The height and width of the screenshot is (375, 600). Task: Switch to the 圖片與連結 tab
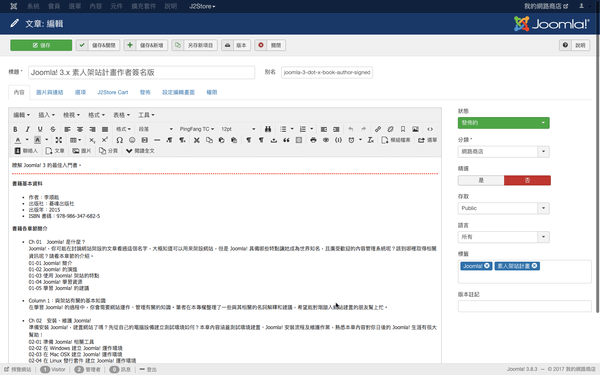pos(50,92)
